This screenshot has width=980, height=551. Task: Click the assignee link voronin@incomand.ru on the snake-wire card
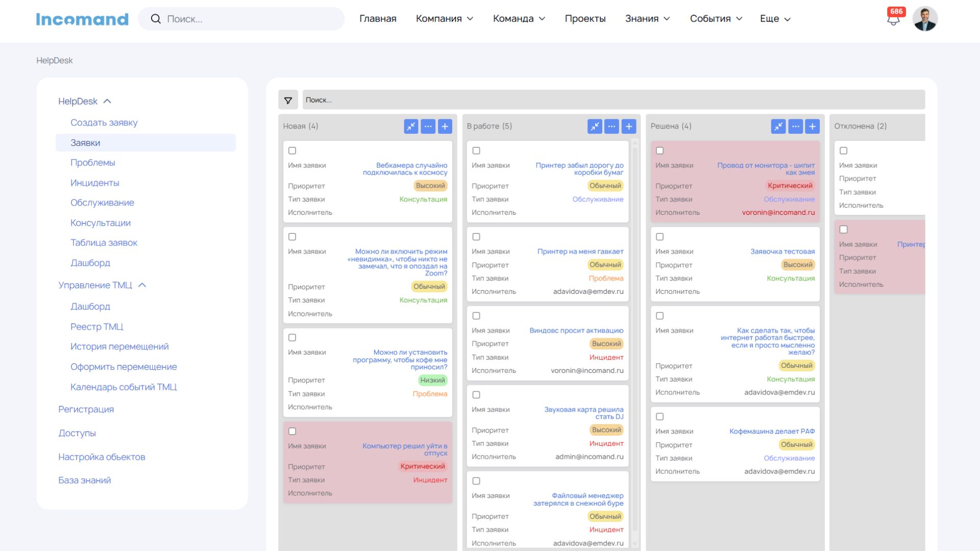click(x=778, y=212)
